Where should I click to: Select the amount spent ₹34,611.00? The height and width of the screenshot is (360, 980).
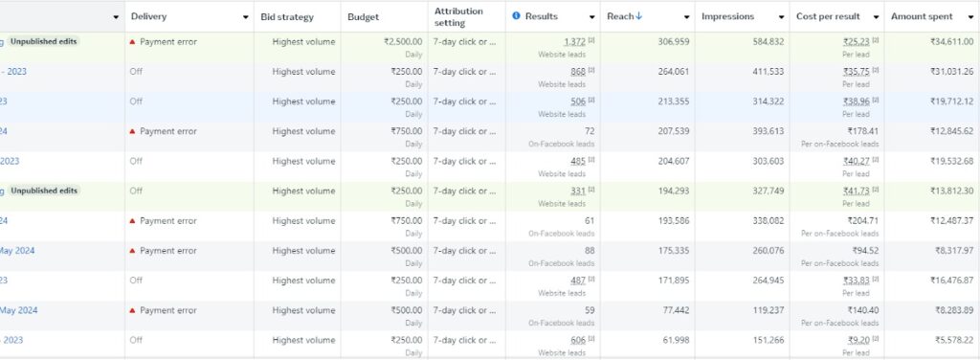[951, 42]
